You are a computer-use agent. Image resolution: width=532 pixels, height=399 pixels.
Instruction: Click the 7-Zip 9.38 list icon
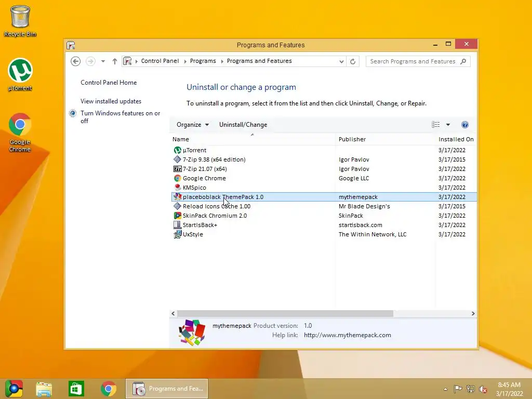[178, 159]
